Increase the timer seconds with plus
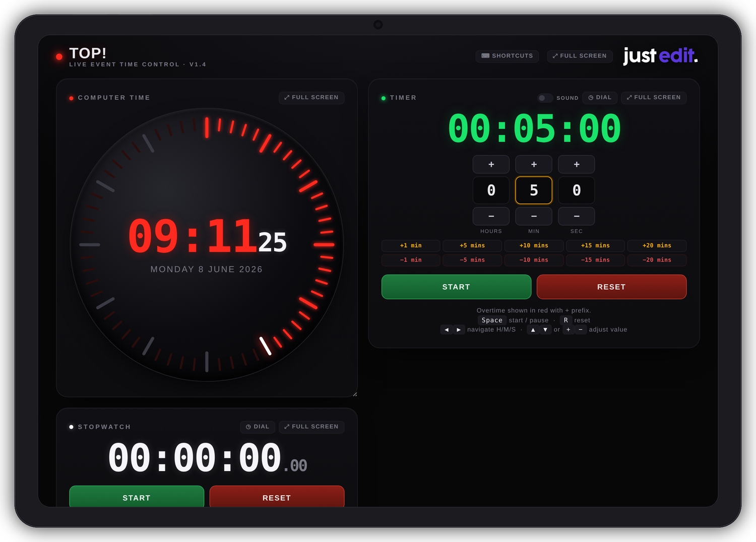This screenshot has width=756, height=542. [x=577, y=164]
